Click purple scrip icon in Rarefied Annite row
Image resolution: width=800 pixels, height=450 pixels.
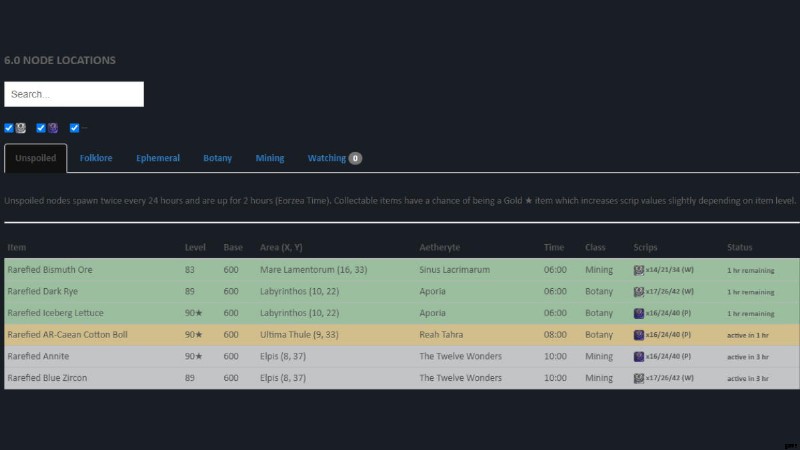(639, 356)
